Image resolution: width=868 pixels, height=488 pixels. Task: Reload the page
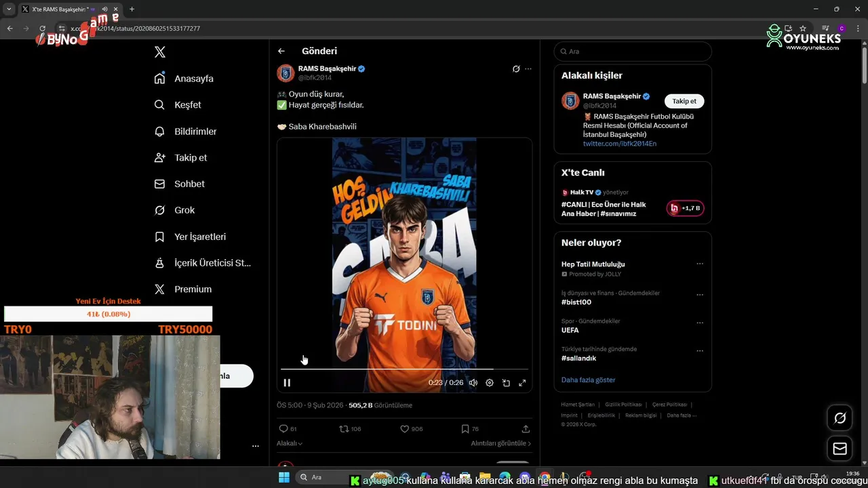(42, 28)
